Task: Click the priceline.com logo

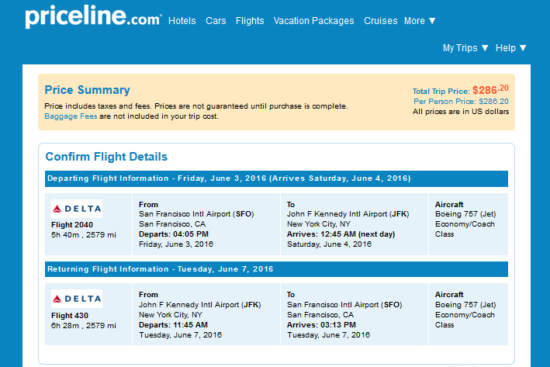Action: pos(93,16)
